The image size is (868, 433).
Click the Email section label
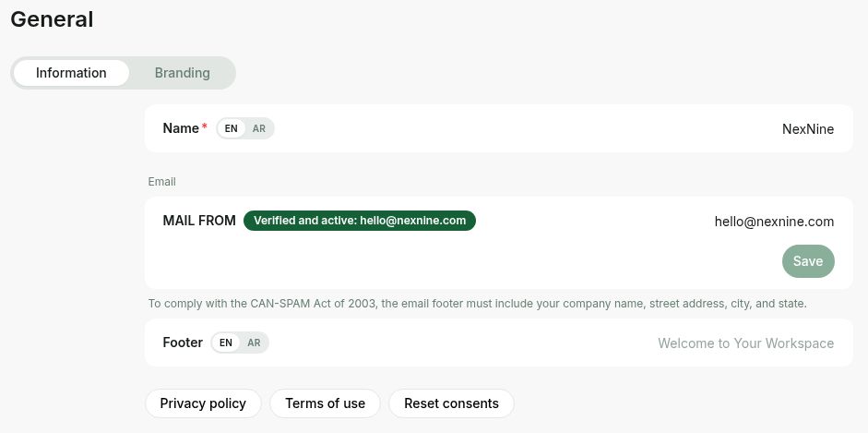click(161, 182)
